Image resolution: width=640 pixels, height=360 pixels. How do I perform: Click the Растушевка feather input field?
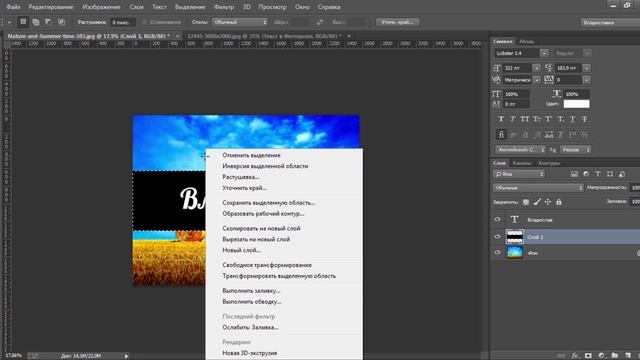[x=123, y=22]
